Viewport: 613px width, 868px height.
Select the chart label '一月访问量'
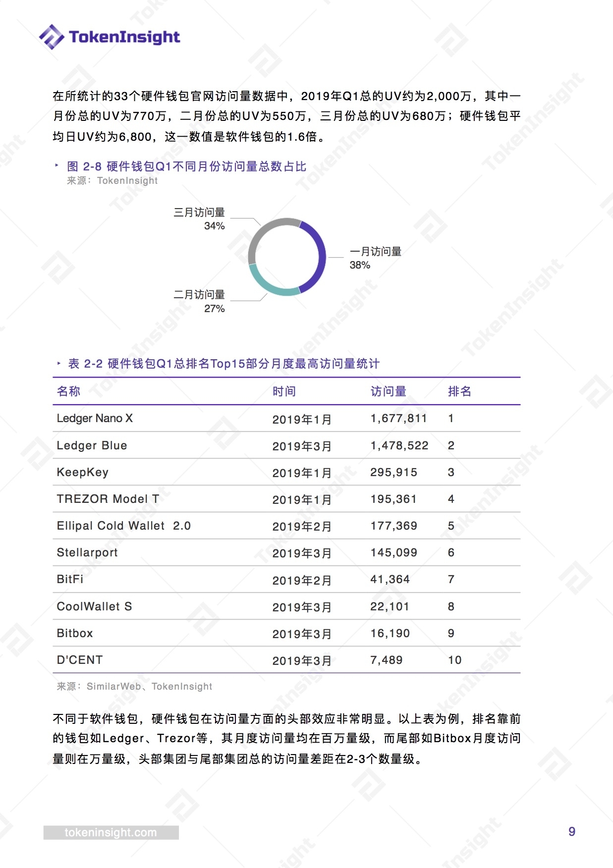(x=376, y=252)
